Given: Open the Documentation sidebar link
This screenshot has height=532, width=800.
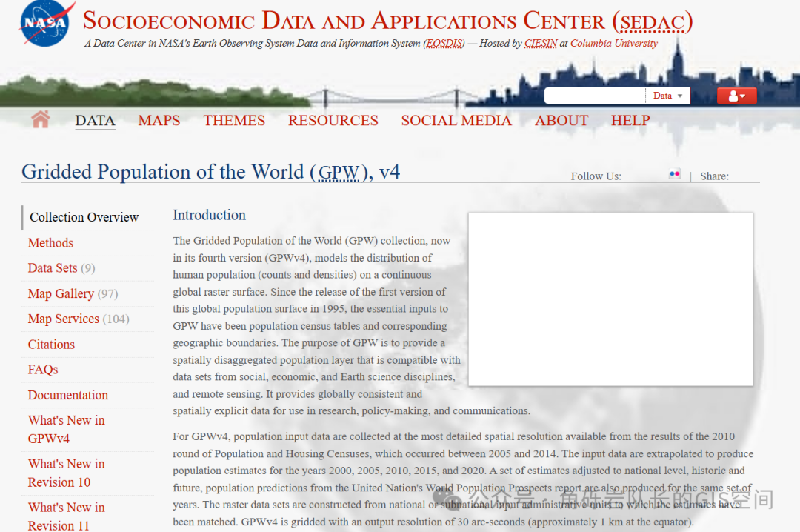Looking at the screenshot, I should tap(68, 395).
